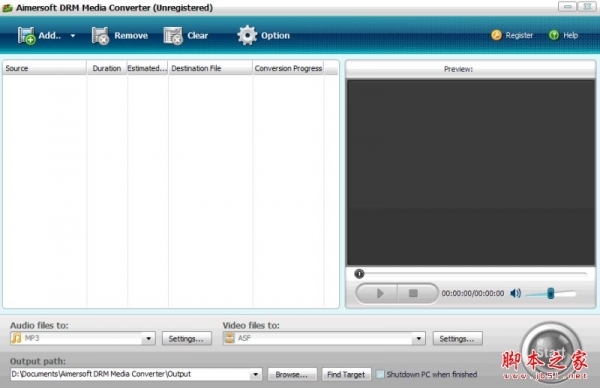Click the Register key icon

496,35
